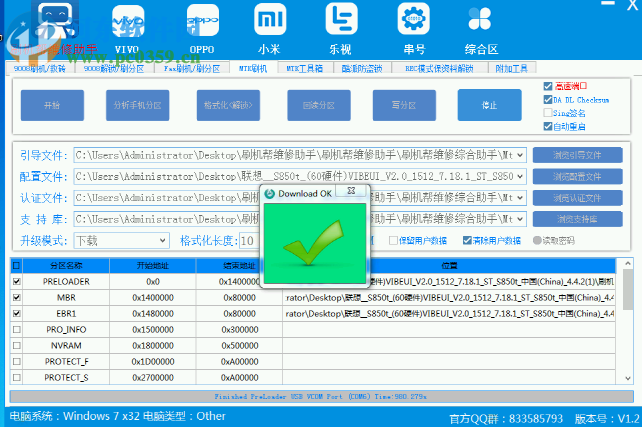Screen dimensions: 642x427
Task: Open the REC模式保资料解锁 tab
Action: (x=439, y=68)
